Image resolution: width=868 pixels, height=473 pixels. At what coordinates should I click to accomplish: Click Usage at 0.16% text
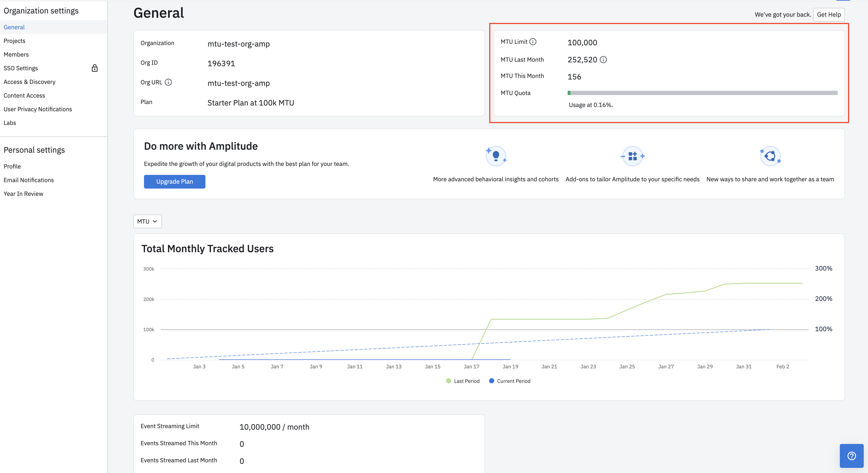point(591,105)
